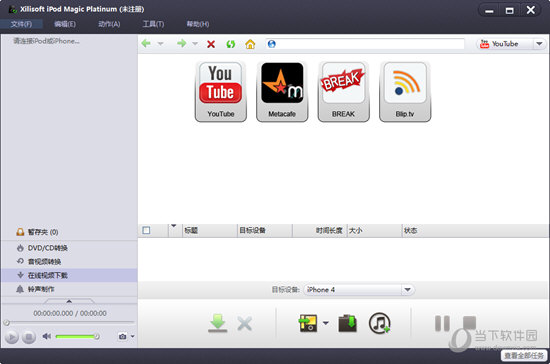Tick the select-all checkbox in list header

pos(146,230)
